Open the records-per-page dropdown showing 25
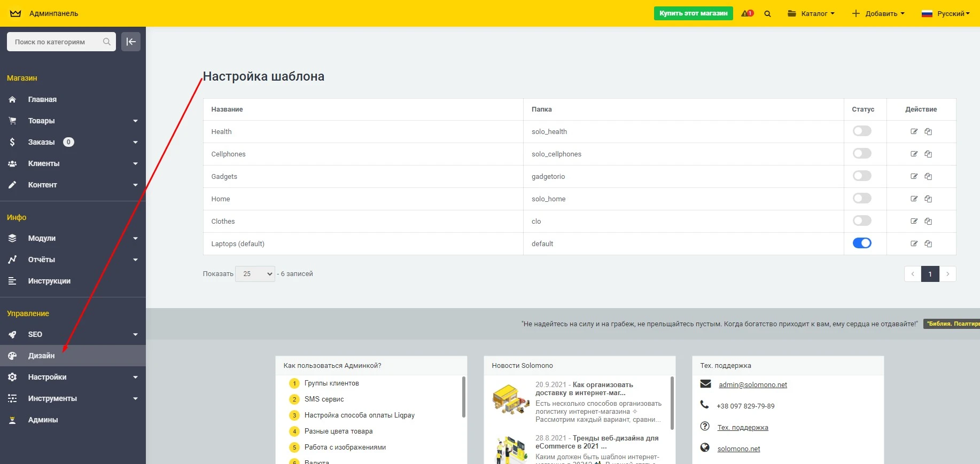The width and height of the screenshot is (980, 464). [x=255, y=274]
